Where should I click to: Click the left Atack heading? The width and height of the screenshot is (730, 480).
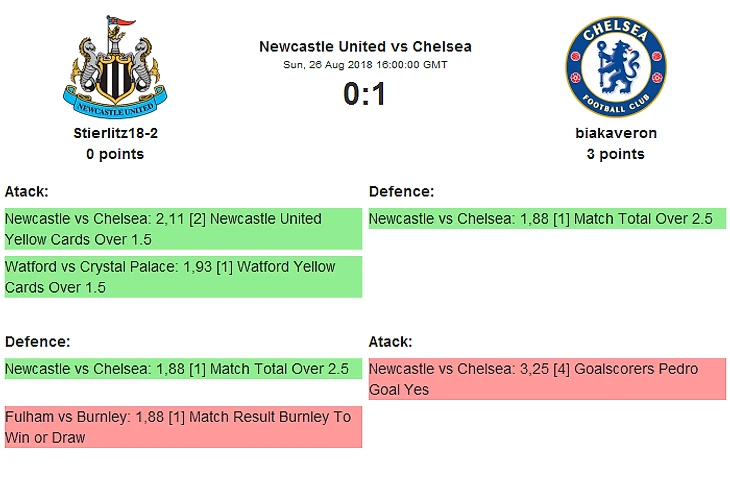27,191
